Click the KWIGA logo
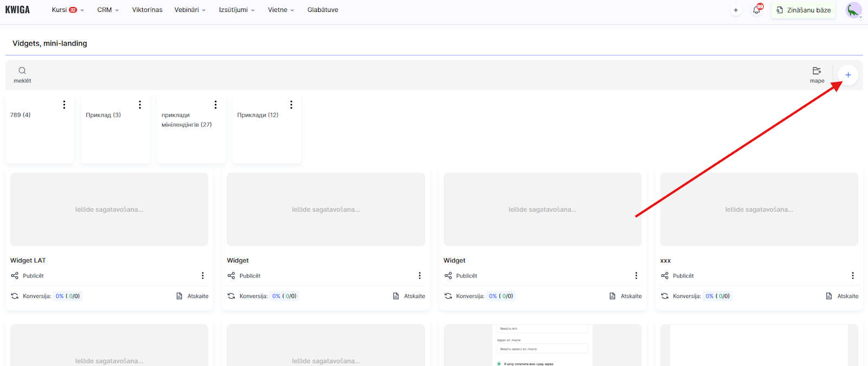 (17, 10)
